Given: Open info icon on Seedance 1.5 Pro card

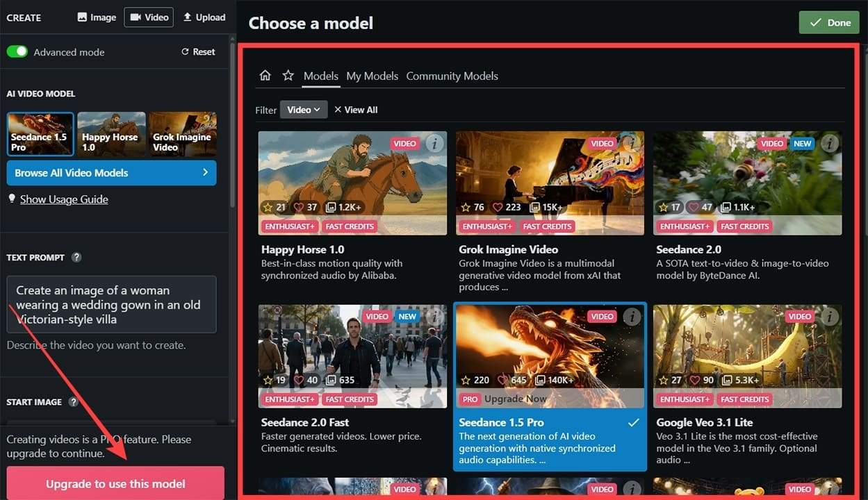Looking at the screenshot, I should (x=632, y=317).
